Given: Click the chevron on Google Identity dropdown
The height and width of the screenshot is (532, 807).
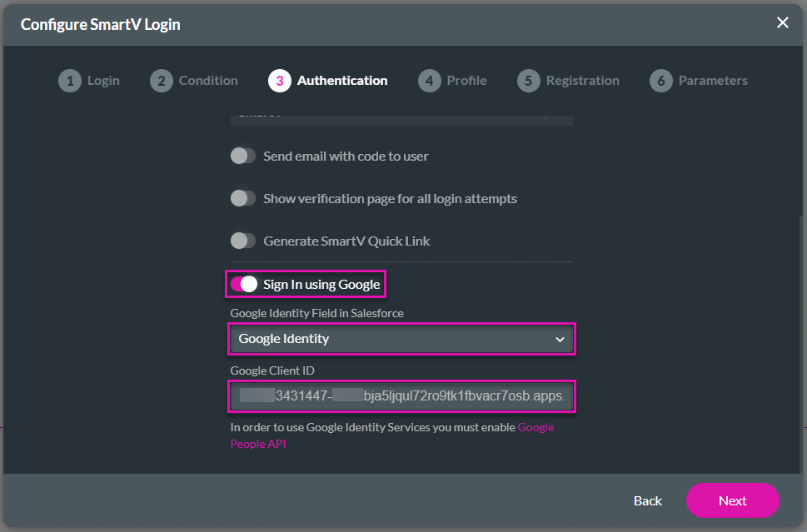Looking at the screenshot, I should [561, 339].
